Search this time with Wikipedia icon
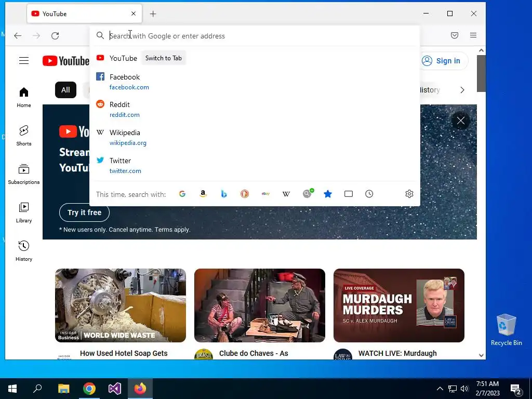Viewport: 532px width, 399px height. pos(286,194)
